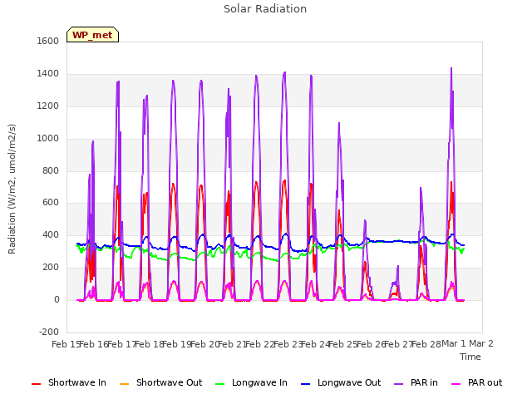Image resolution: width=532 pixels, height=399 pixels.
Task: Click the red Shortwave In legend swatch
Action: click(36, 384)
